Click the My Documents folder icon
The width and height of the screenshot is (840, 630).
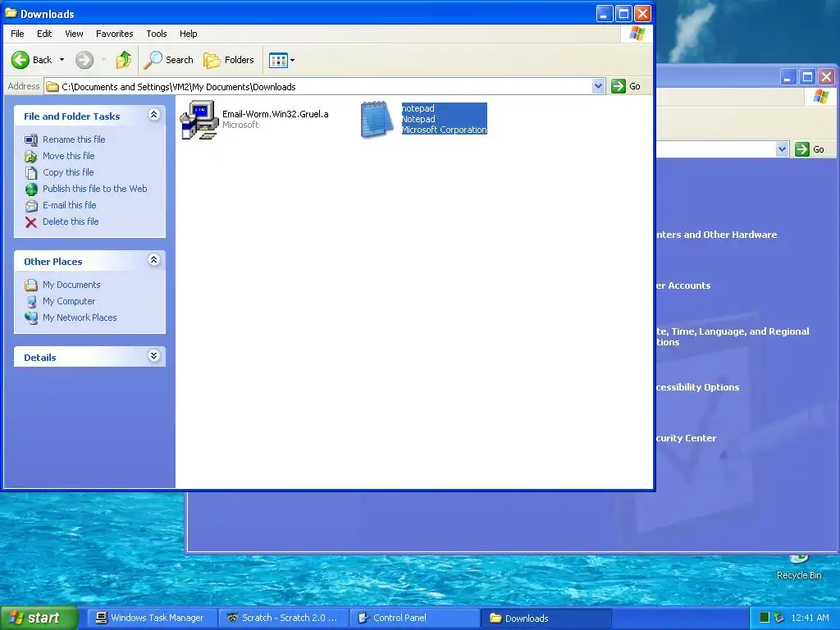pyautogui.click(x=31, y=285)
